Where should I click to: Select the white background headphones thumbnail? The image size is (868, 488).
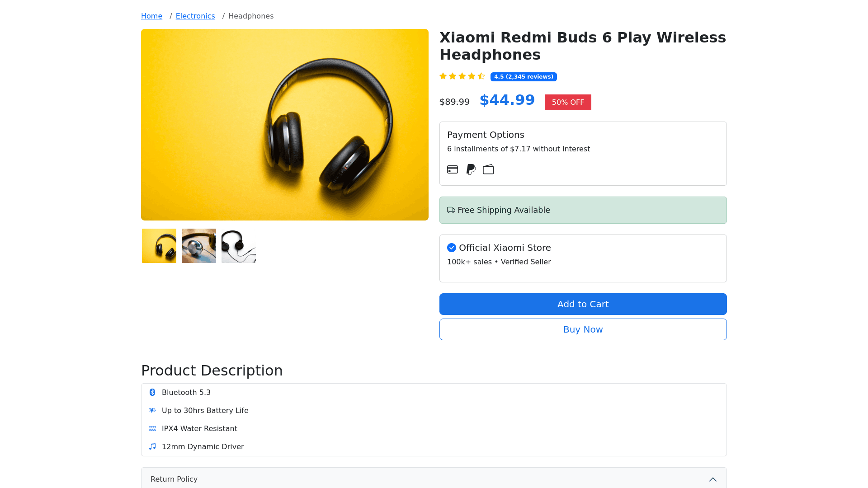tap(239, 246)
